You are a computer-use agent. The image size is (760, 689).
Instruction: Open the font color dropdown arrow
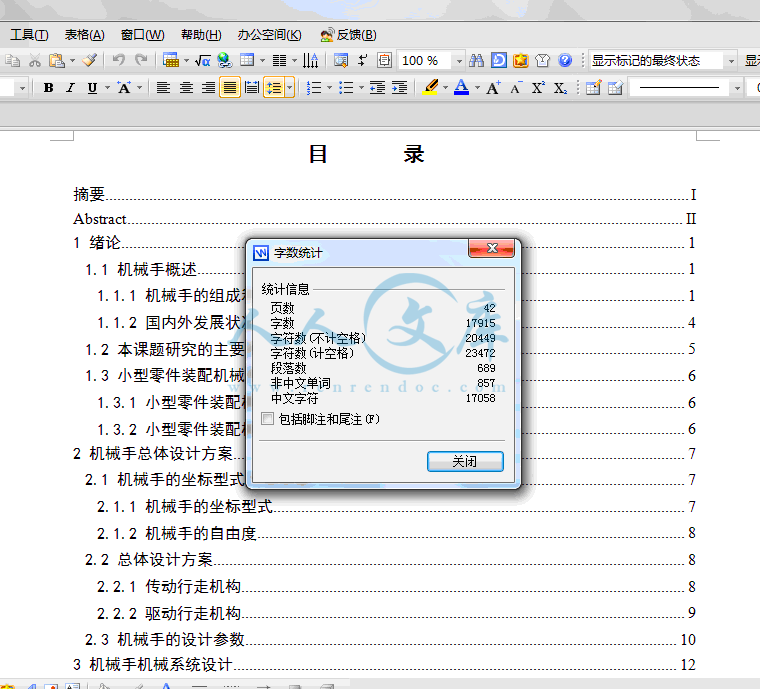pos(477,88)
